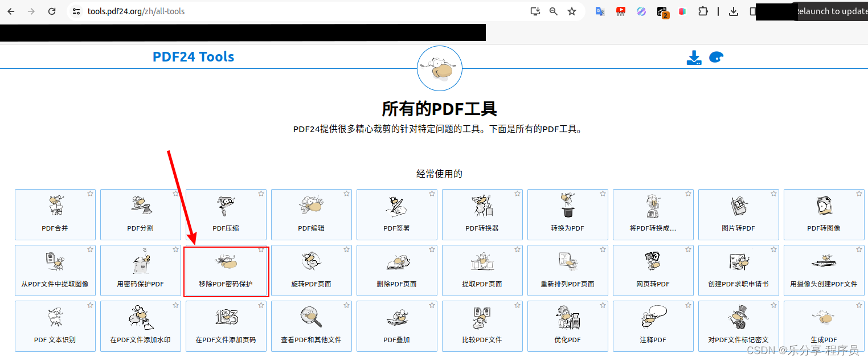Click the PDF24 Tools logo link
This screenshot has height=361, width=868.
[x=194, y=57]
